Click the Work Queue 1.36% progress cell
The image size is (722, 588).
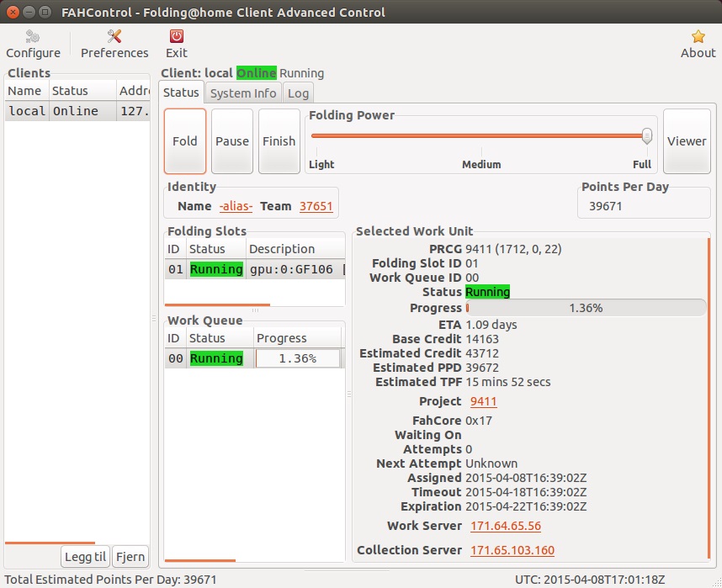coord(297,358)
